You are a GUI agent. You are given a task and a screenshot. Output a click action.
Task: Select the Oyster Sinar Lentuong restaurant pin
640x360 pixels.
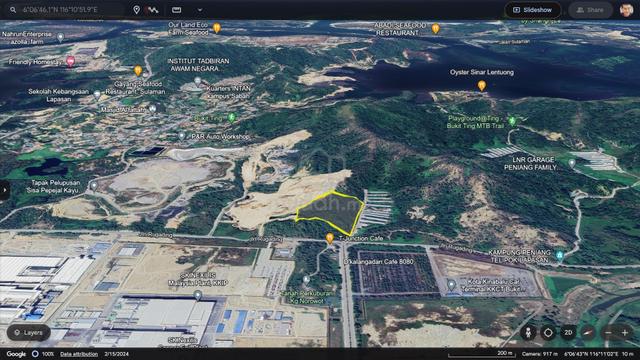pyautogui.click(x=482, y=85)
